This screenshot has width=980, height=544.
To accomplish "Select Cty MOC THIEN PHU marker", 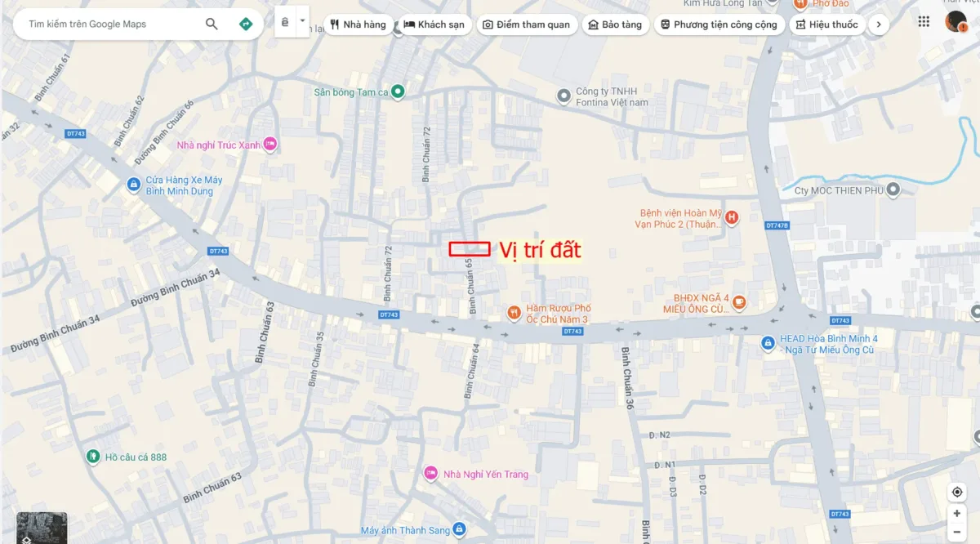I will 893,190.
